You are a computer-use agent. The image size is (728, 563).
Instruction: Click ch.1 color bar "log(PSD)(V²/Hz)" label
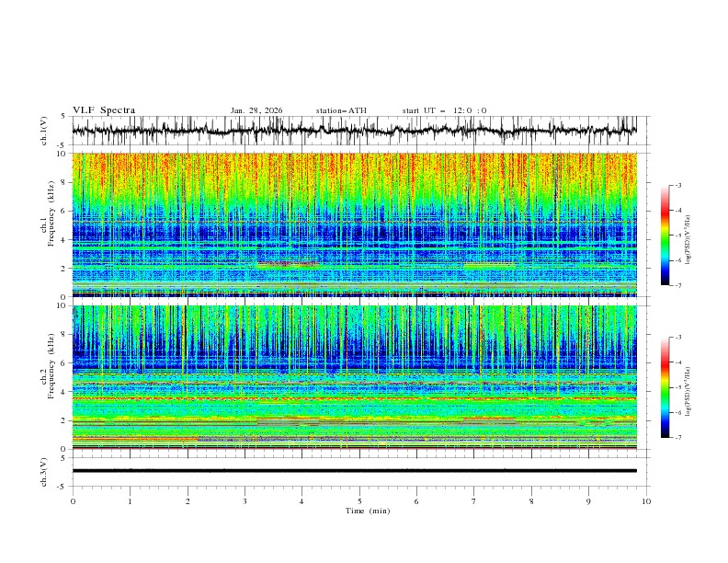tap(688, 240)
